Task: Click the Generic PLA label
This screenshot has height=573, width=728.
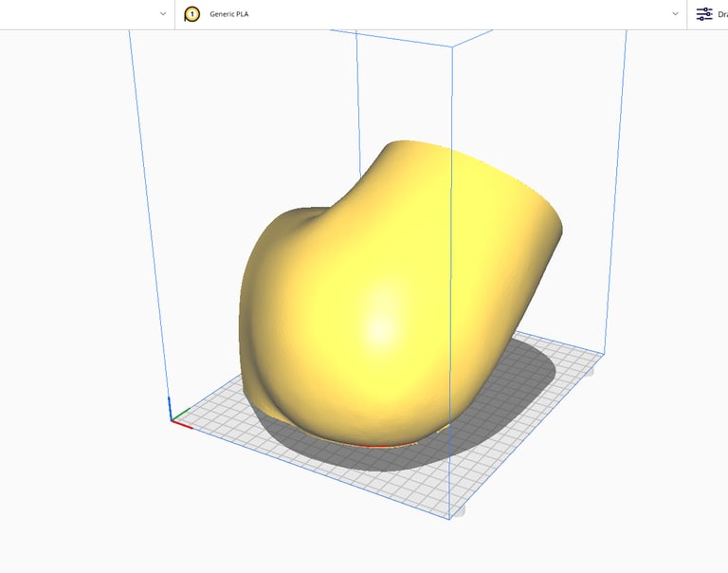Action: point(228,14)
